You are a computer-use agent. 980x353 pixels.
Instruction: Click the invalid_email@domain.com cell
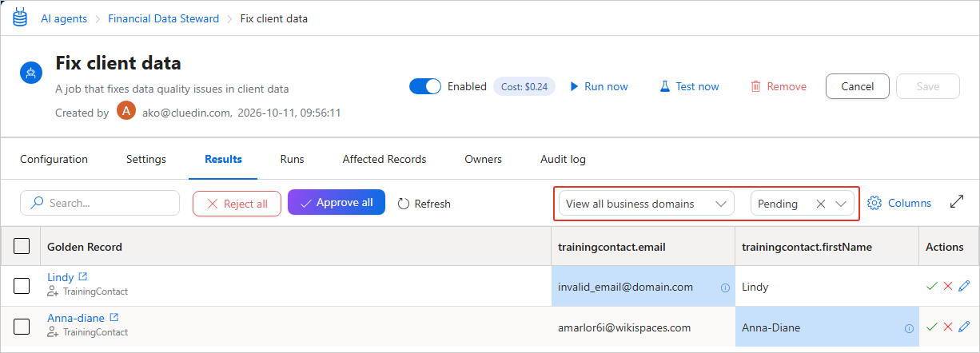tap(643, 286)
